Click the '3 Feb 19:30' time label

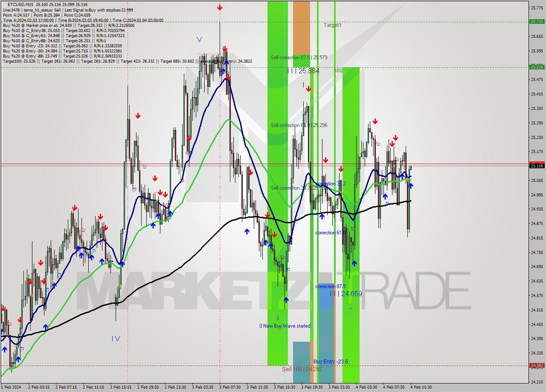[x=312, y=387]
